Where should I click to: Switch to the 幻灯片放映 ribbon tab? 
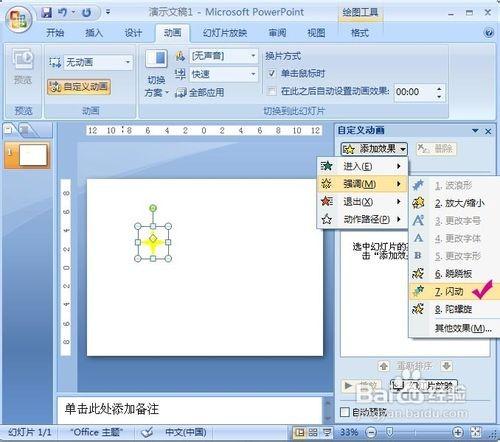tap(225, 33)
